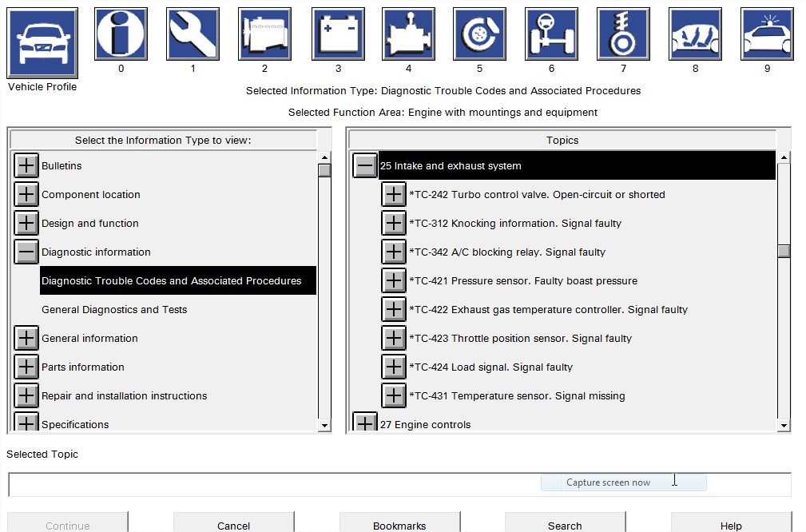Select Specifications label
Screen dimensions: 806x532
pos(75,425)
